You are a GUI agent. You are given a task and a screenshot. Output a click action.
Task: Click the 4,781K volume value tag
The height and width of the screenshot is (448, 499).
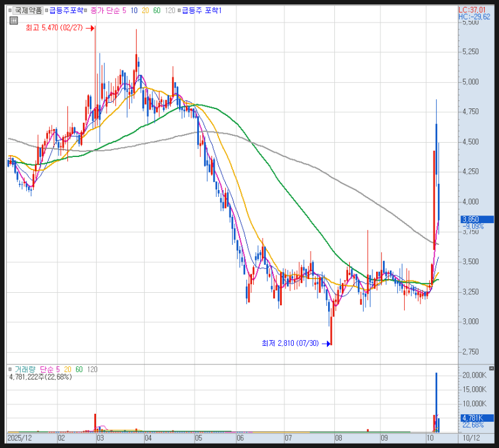click(x=477, y=418)
